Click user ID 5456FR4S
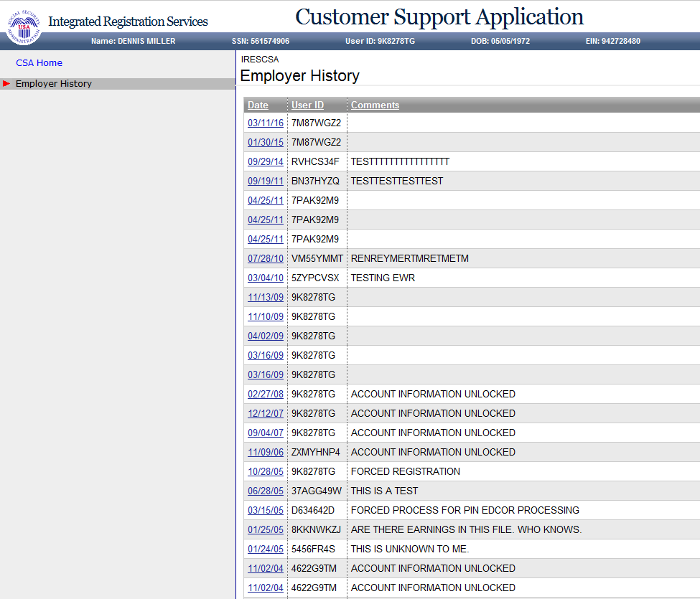The image size is (700, 599). pos(314,549)
